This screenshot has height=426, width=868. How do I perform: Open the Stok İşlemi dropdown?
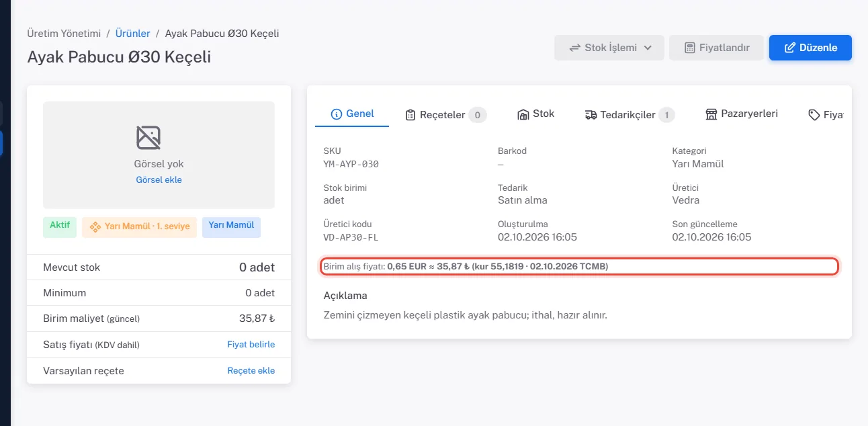click(609, 48)
